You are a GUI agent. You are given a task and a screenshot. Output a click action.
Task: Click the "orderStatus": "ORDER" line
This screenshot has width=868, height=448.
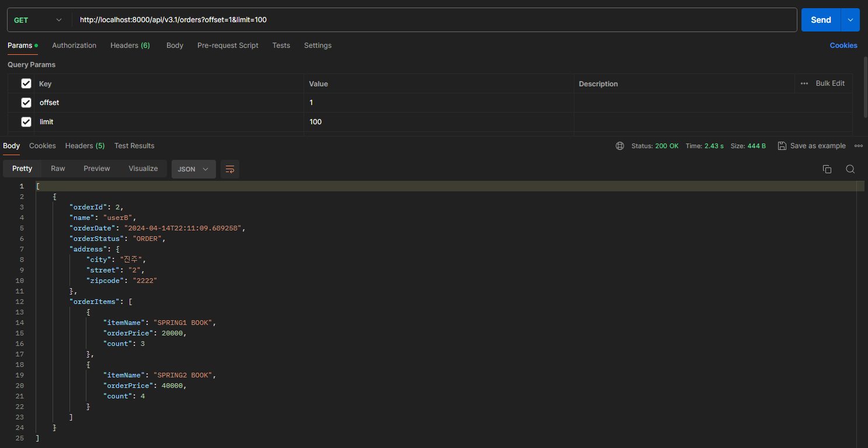(x=118, y=239)
